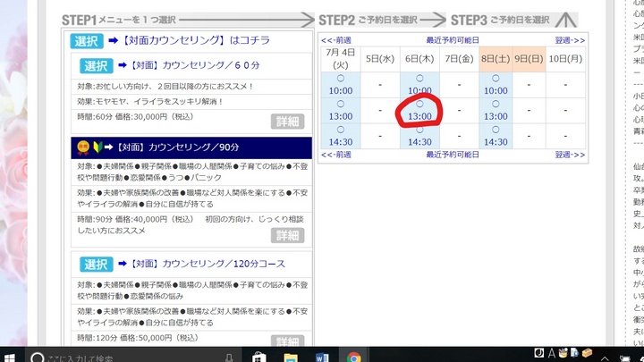Click the 5日(水) date header
The height and width of the screenshot is (362, 644).
coord(380,59)
